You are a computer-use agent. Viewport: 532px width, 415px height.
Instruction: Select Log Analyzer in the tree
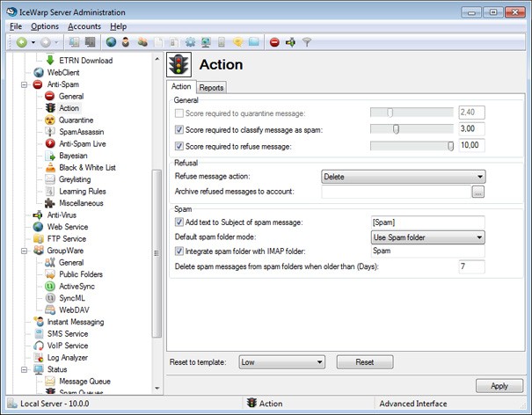67,358
